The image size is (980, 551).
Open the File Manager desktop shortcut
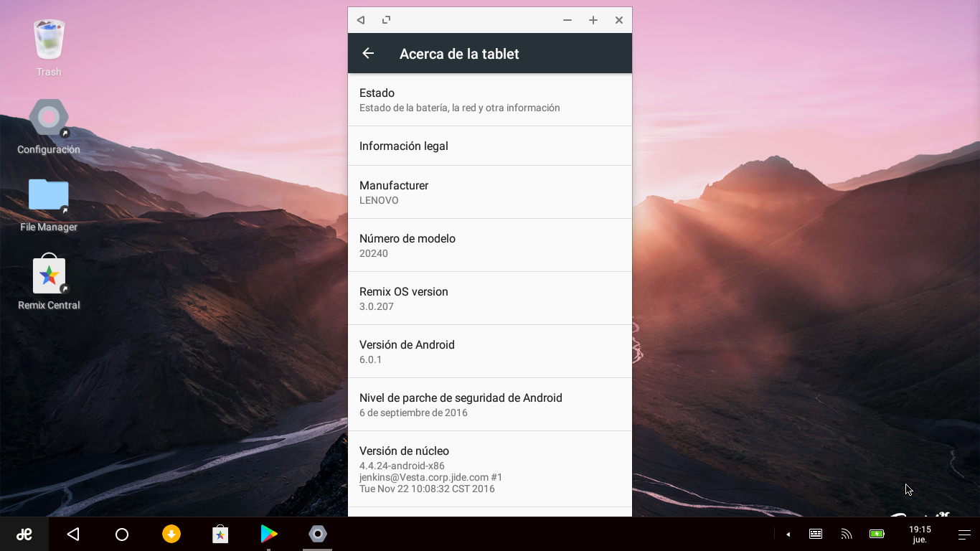click(49, 205)
